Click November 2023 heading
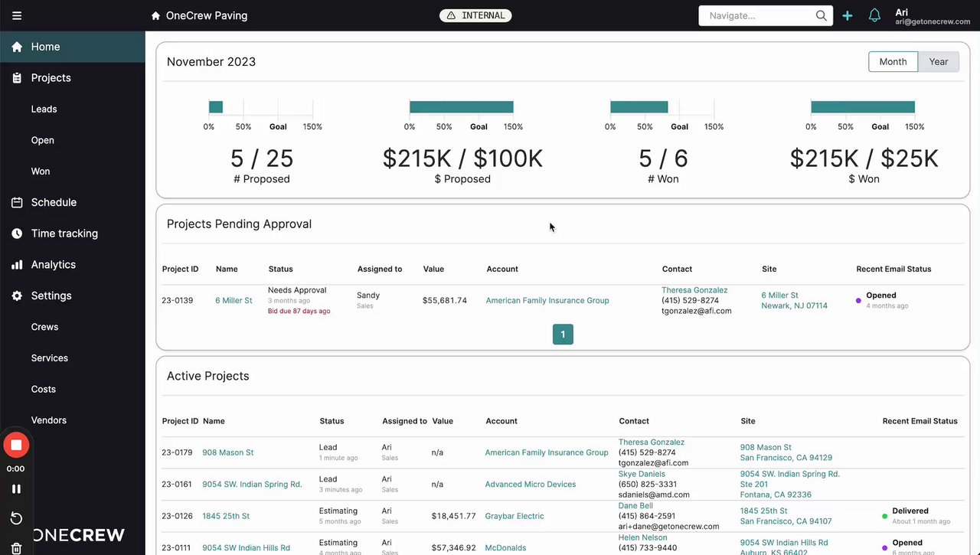This screenshot has height=555, width=980. click(211, 62)
